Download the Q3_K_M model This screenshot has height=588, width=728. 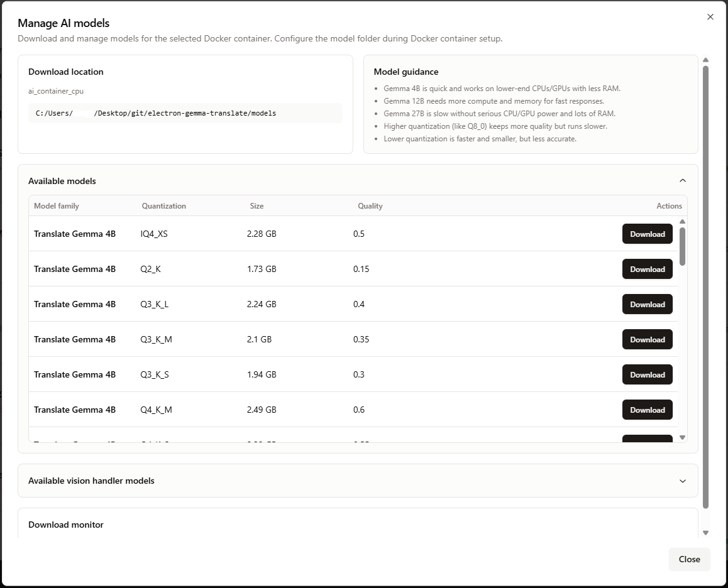(647, 339)
